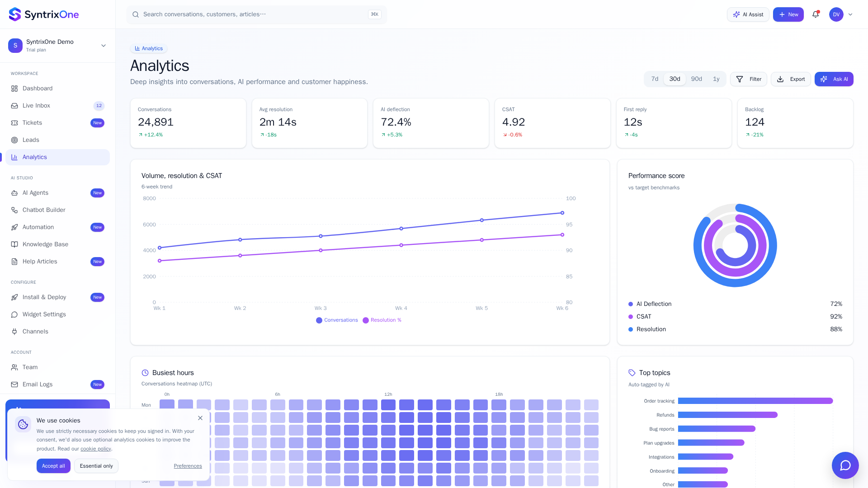Go to Live Inbox
The height and width of the screenshot is (488, 868).
pos(57,106)
